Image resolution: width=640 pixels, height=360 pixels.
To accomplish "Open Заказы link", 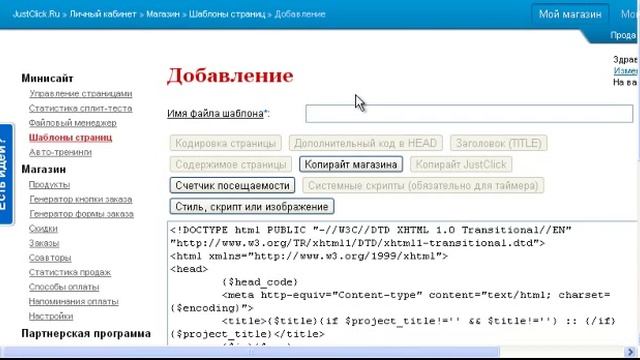I will (44, 243).
